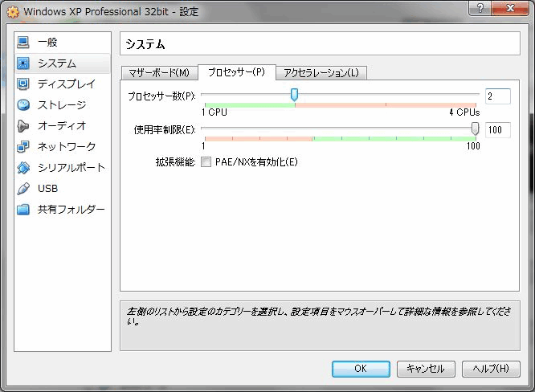Screen dimensions: 535x392
Task: Click the 共有フォルダー folder icon
Action: coord(23,209)
